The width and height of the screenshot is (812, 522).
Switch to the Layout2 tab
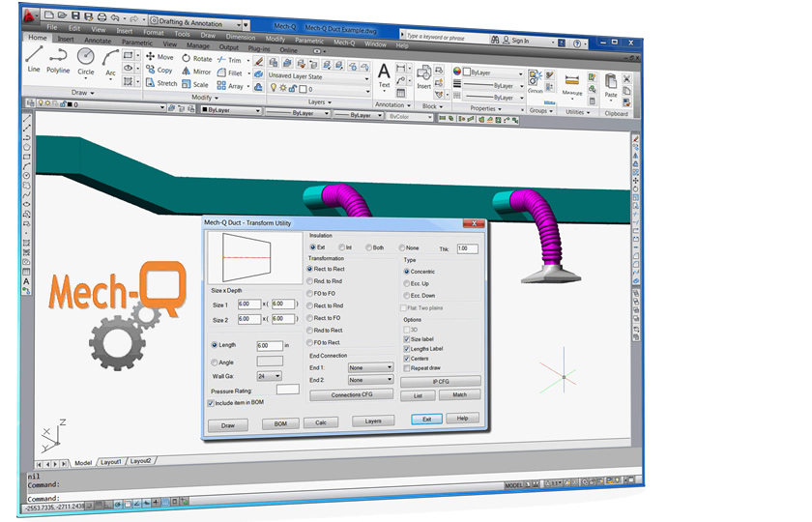tap(140, 460)
